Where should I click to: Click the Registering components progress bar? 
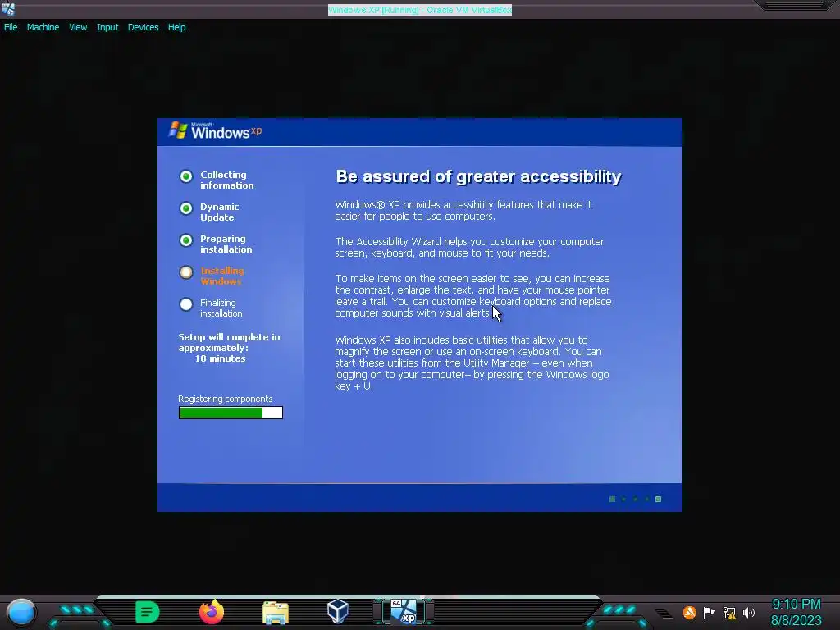pos(231,413)
